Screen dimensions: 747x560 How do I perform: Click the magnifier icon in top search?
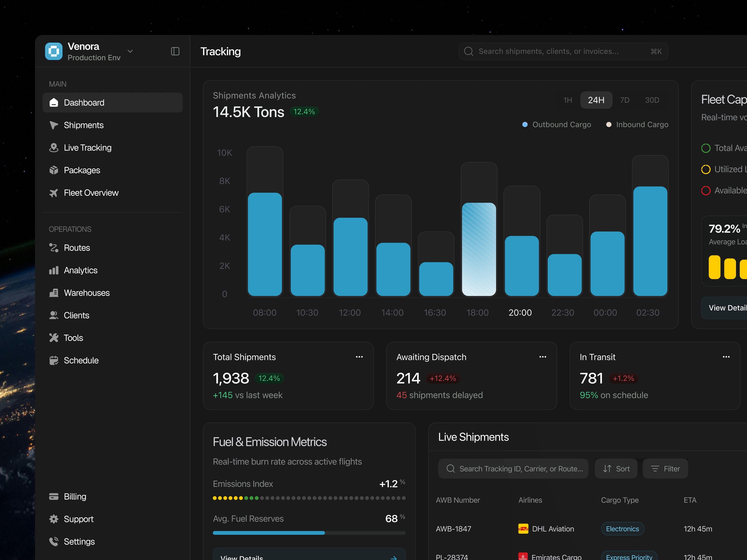click(469, 51)
